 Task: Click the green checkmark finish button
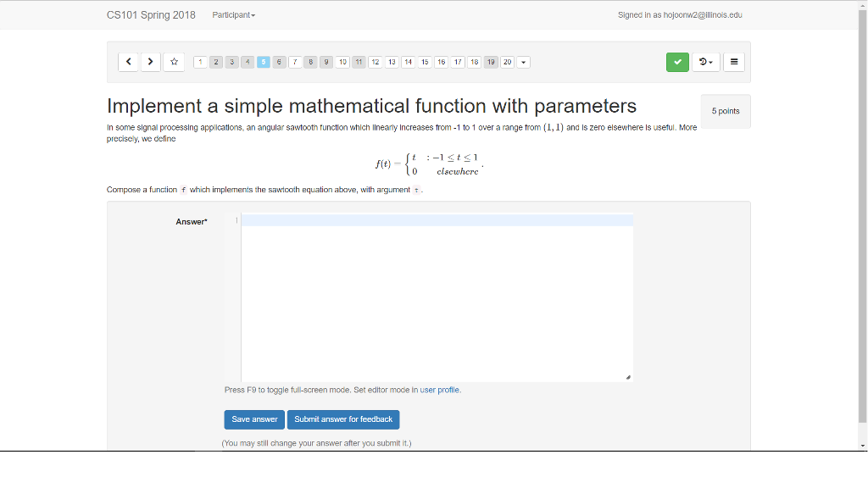[x=677, y=62]
